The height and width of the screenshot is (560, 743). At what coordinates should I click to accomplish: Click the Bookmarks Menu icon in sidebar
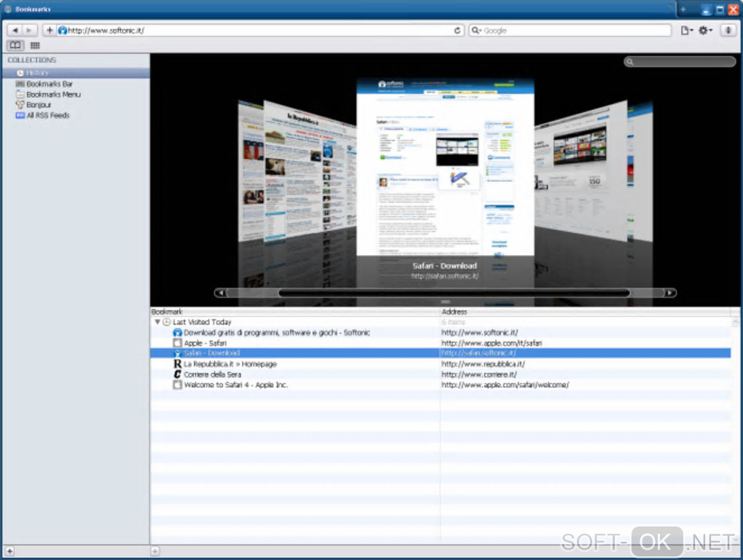click(x=20, y=94)
